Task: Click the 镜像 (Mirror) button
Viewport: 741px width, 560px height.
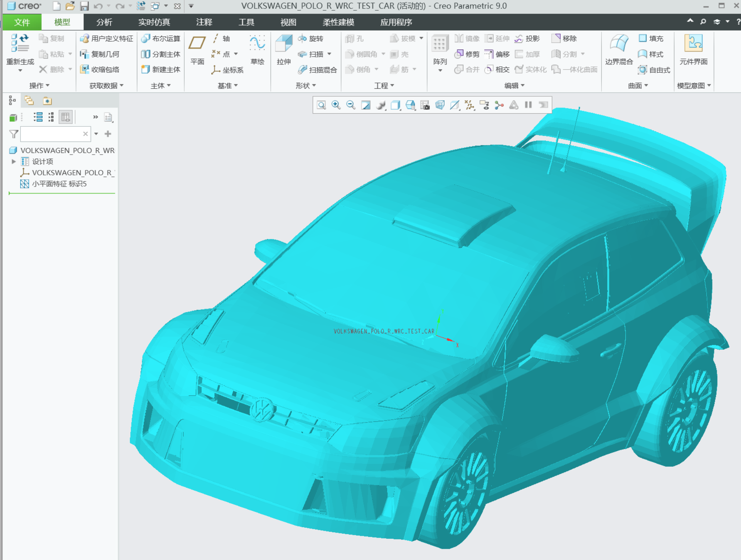Action: point(467,39)
